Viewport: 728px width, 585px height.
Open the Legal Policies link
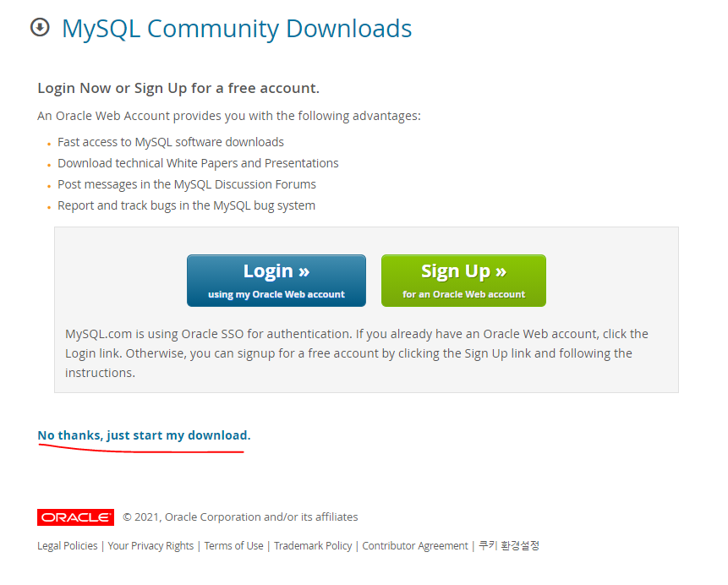pyautogui.click(x=68, y=546)
